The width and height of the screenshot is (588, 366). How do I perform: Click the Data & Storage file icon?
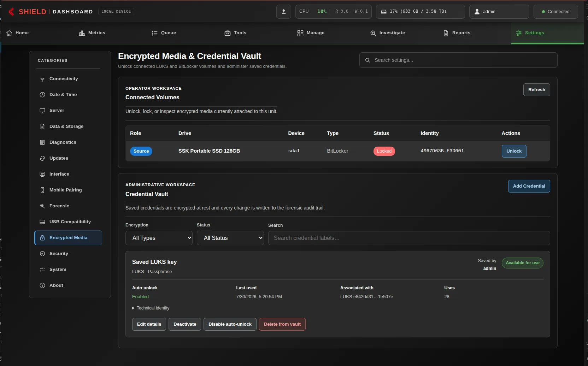pyautogui.click(x=42, y=126)
